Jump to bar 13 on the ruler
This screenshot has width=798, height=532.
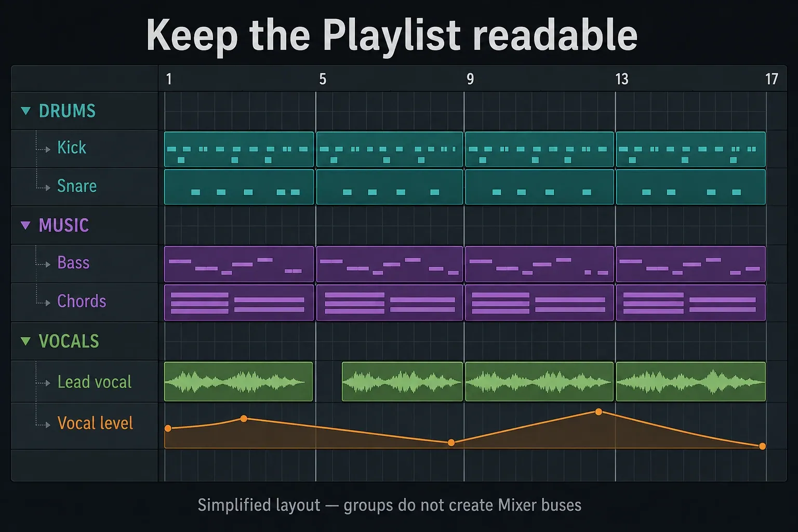[x=622, y=79]
